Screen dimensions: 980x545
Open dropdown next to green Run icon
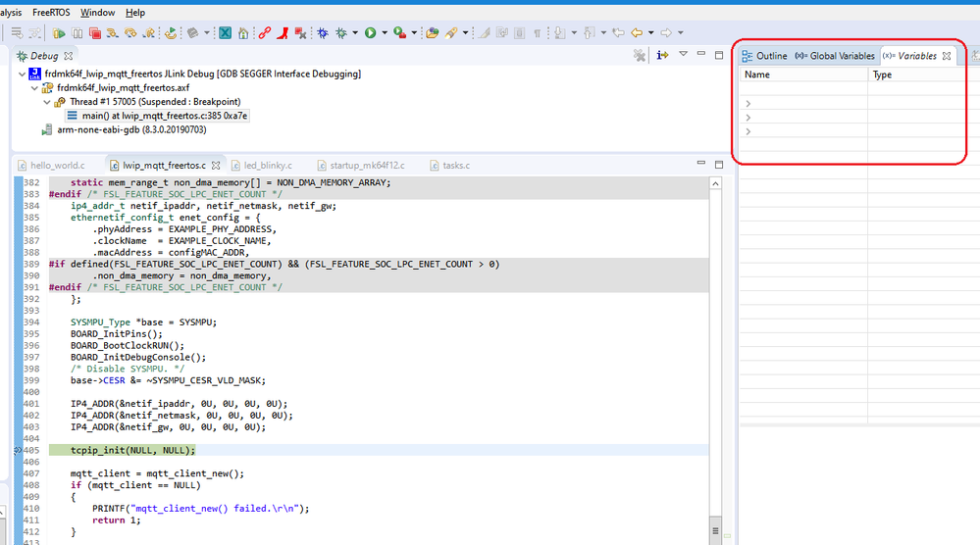(385, 33)
